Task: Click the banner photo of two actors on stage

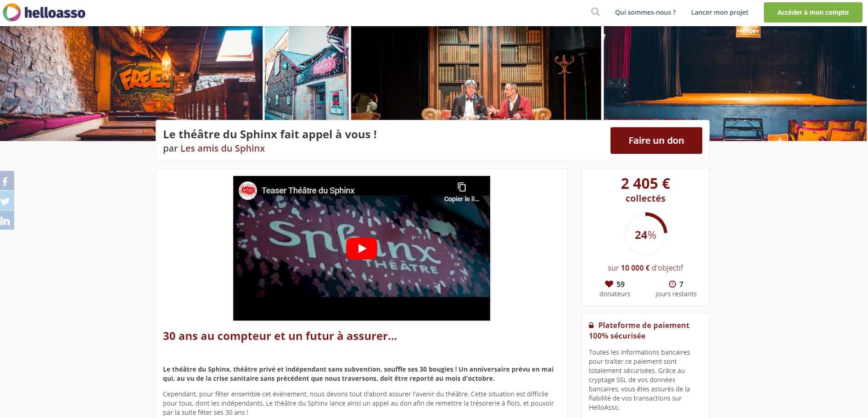Action: (x=476, y=73)
